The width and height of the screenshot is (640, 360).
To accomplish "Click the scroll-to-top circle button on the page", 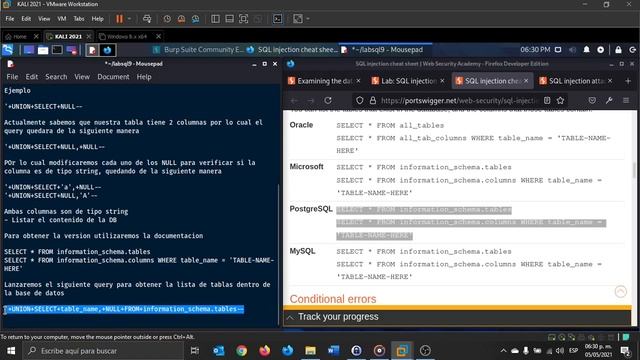I will tap(620, 291).
